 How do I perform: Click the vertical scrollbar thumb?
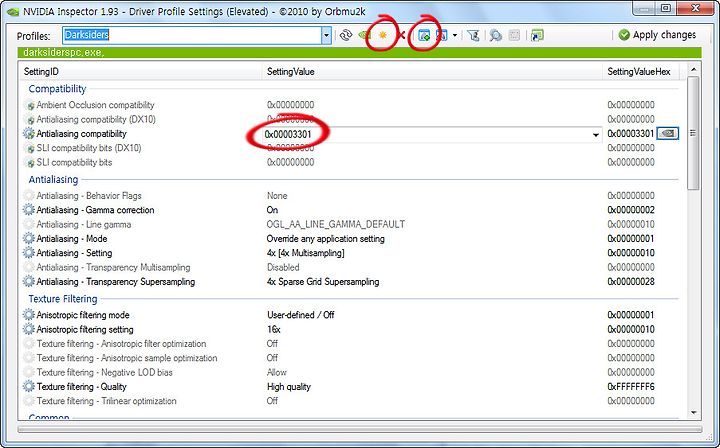point(693,133)
